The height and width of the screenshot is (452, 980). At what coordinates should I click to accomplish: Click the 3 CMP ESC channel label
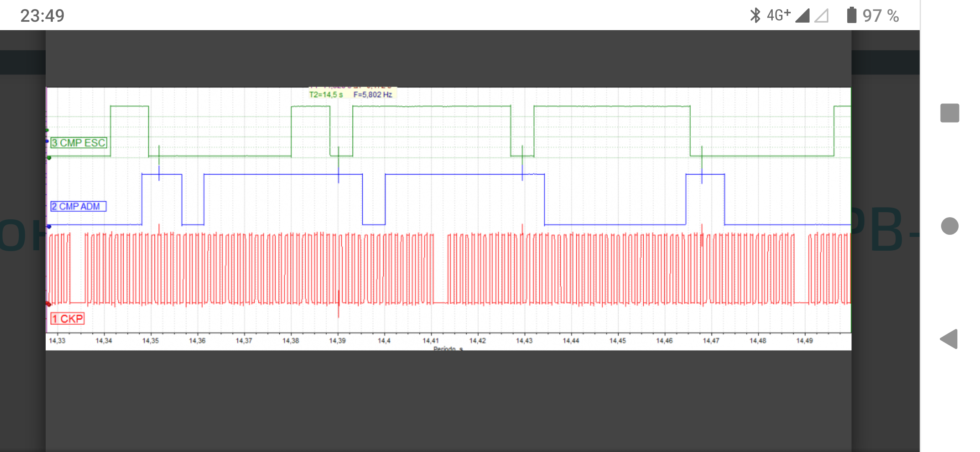click(79, 143)
